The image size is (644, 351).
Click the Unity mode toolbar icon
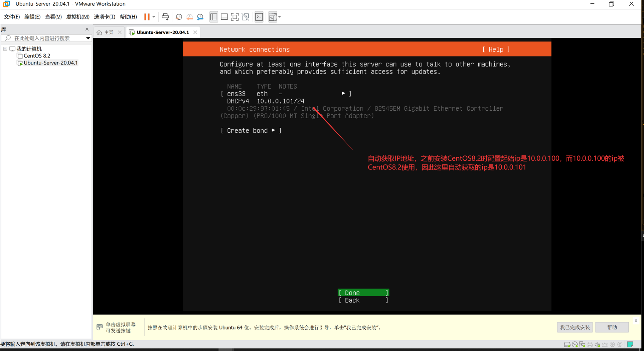tap(246, 17)
